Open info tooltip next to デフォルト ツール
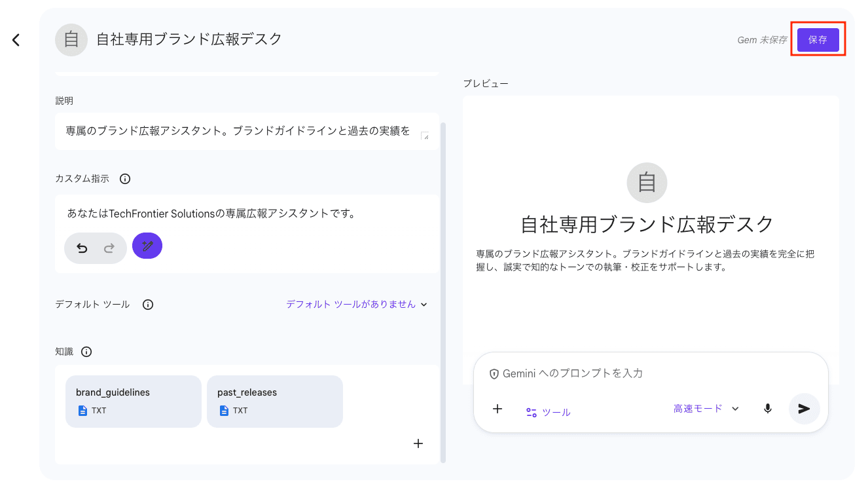 (148, 305)
